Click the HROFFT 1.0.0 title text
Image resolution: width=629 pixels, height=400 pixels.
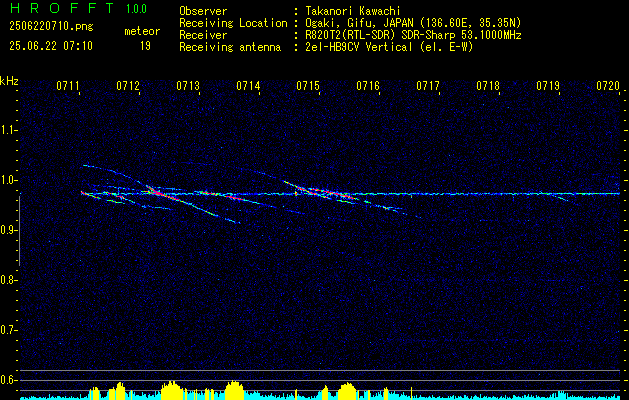79,8
